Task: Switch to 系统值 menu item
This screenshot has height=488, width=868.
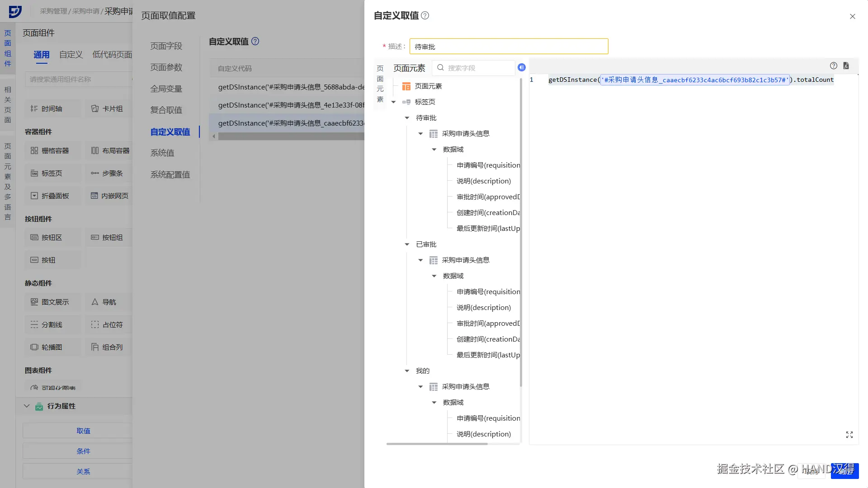Action: click(162, 153)
